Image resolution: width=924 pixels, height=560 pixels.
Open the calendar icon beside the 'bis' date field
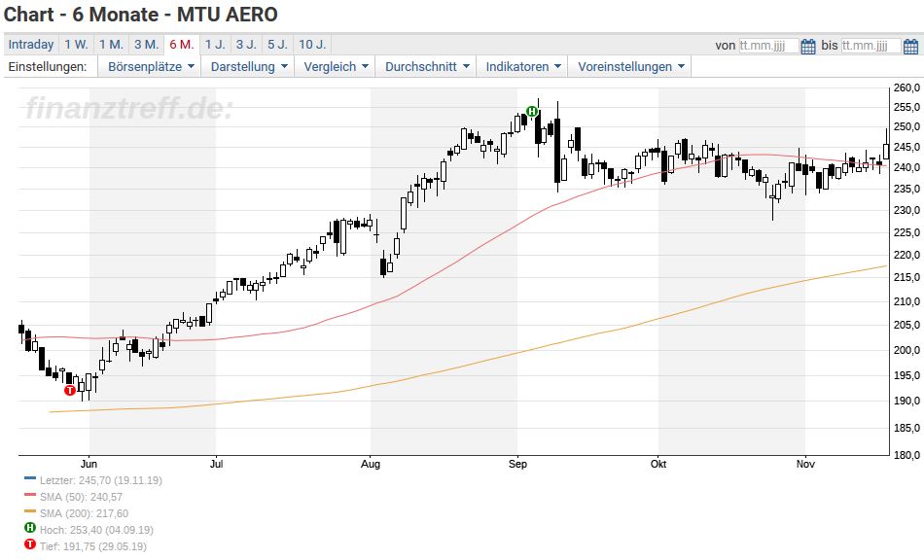(910, 46)
